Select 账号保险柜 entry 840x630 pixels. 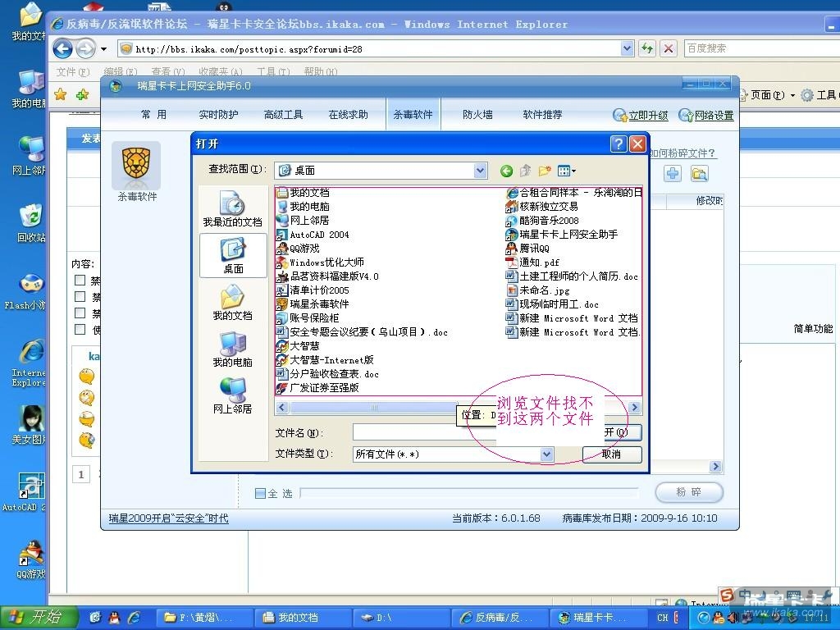[x=308, y=318]
